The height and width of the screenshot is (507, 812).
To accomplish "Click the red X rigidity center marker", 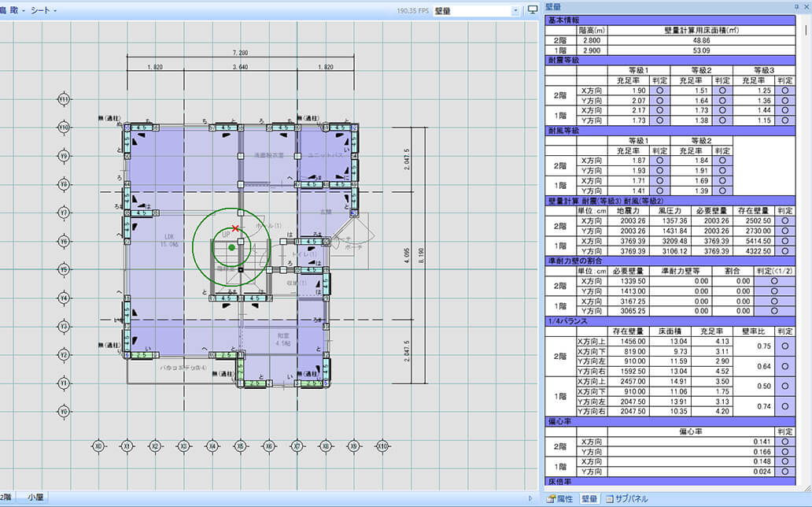I will tap(235, 228).
